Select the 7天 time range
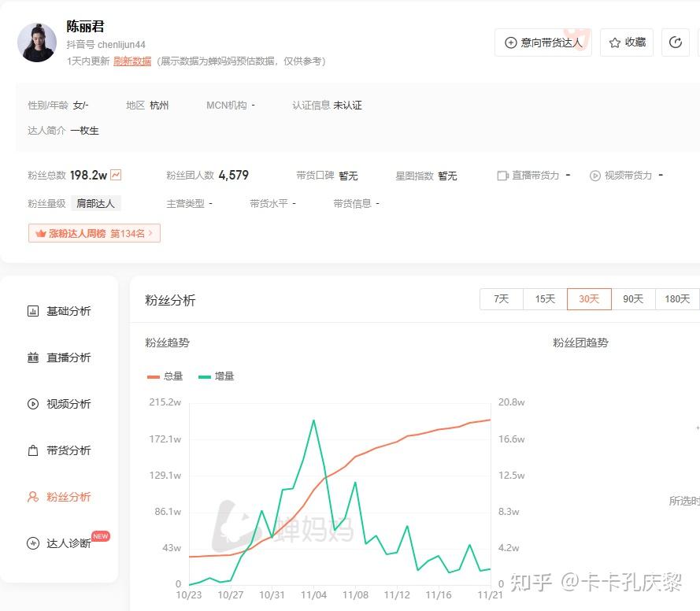 501,299
